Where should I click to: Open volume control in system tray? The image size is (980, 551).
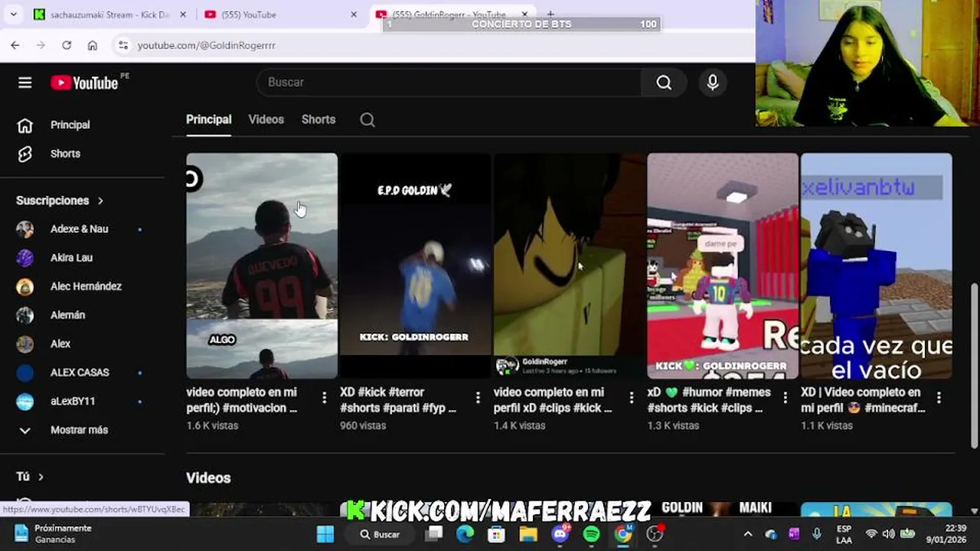pyautogui.click(x=889, y=534)
